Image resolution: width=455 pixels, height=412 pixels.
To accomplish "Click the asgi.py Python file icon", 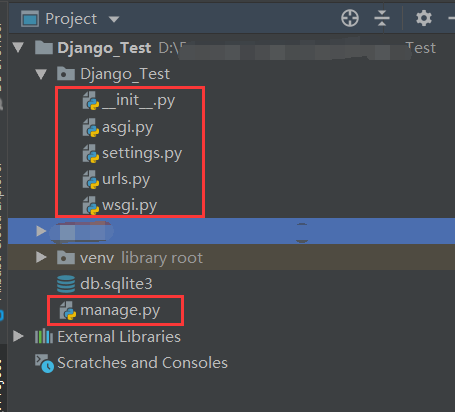I will [x=91, y=127].
